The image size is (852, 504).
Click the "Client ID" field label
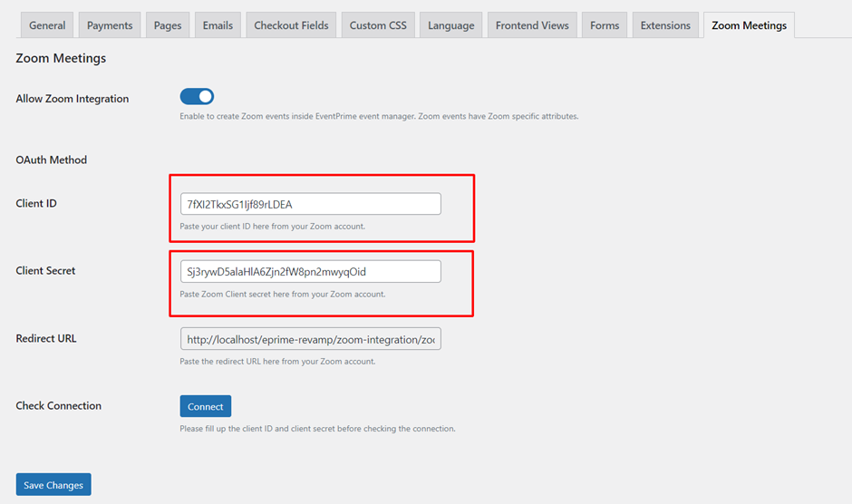[36, 204]
